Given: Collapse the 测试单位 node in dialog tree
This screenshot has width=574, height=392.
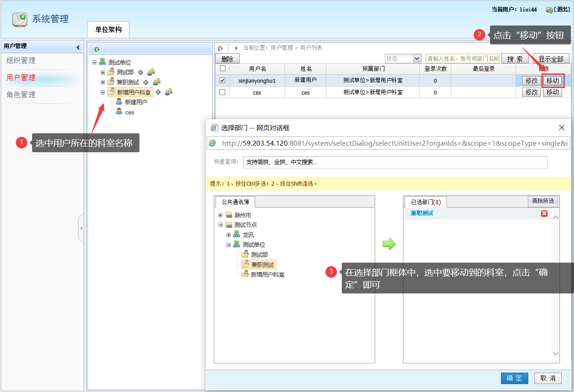Looking at the screenshot, I should [x=229, y=245].
